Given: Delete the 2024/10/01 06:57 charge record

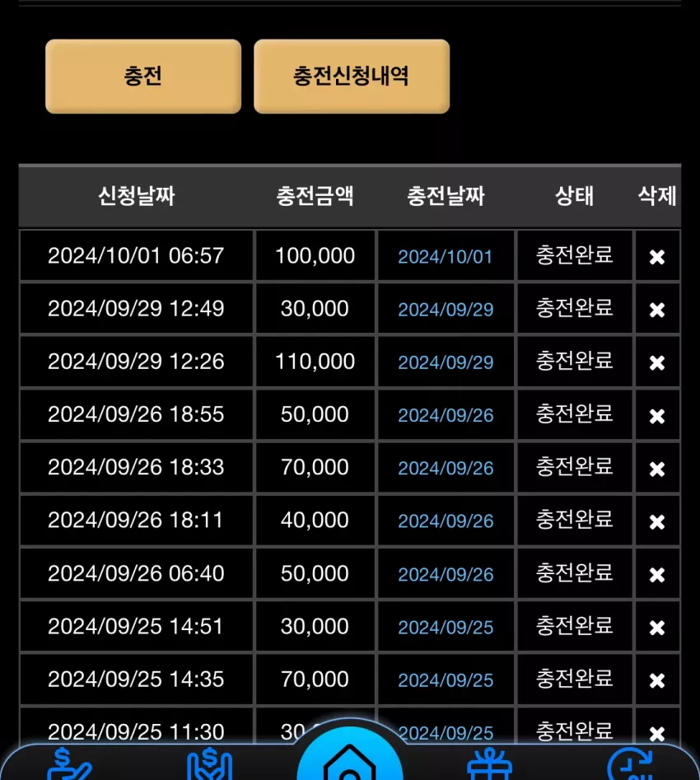Looking at the screenshot, I should pos(656,257).
